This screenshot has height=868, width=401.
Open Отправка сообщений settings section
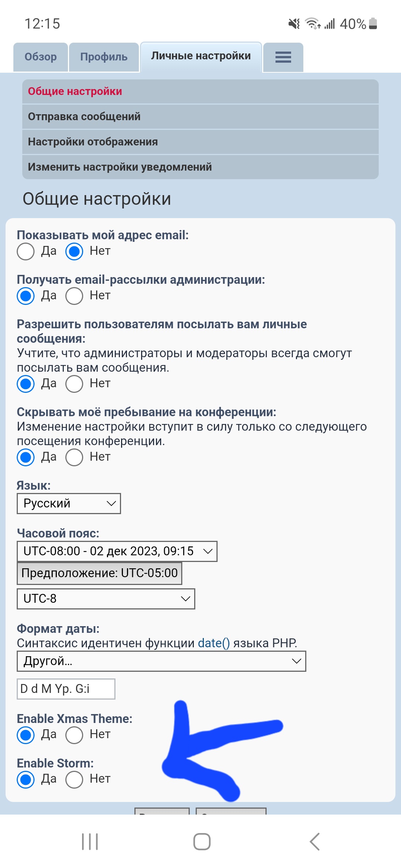84,116
